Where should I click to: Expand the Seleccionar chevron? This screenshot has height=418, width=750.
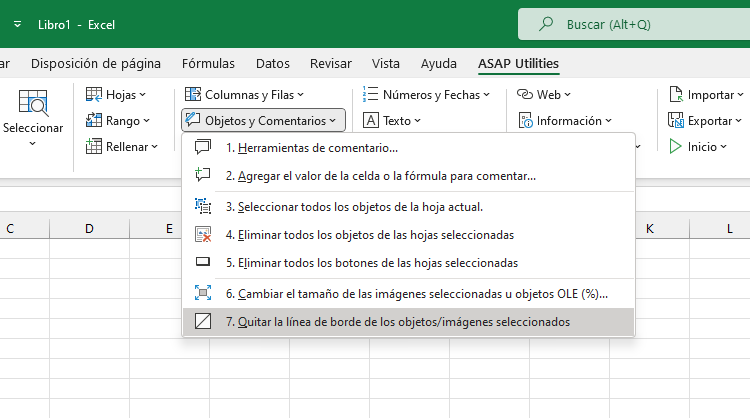(x=33, y=143)
